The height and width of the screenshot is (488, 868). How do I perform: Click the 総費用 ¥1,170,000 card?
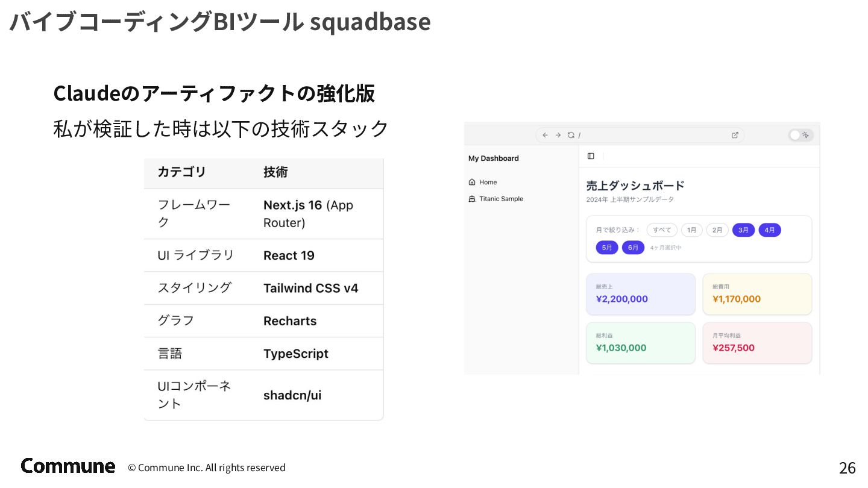(757, 294)
